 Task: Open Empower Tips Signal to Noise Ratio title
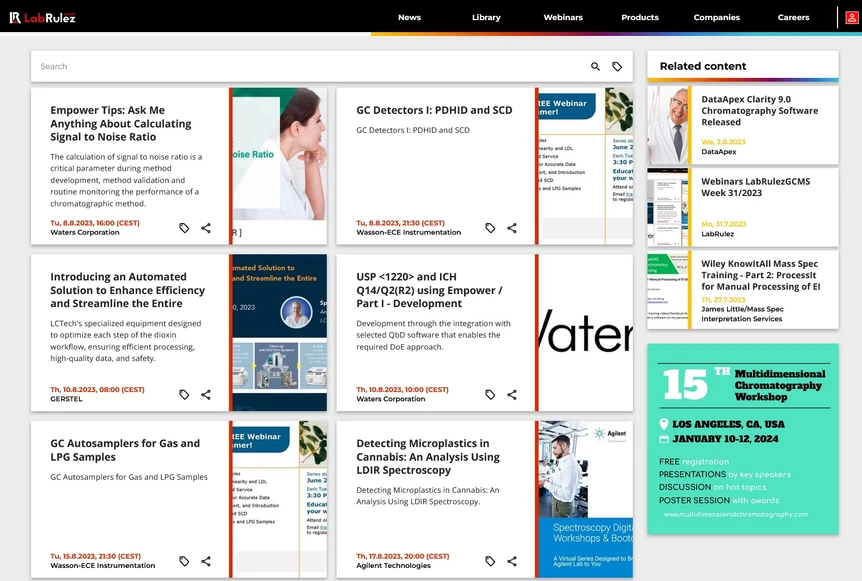click(x=121, y=124)
